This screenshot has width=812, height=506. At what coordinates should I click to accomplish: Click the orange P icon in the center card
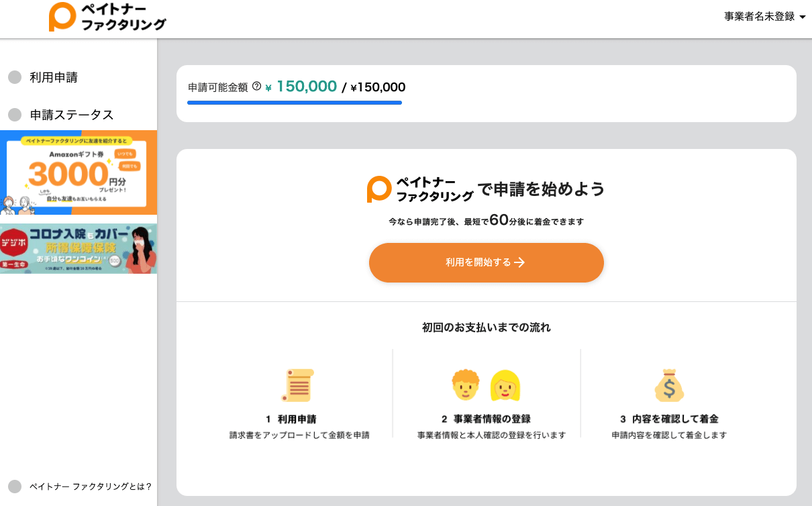pos(377,188)
